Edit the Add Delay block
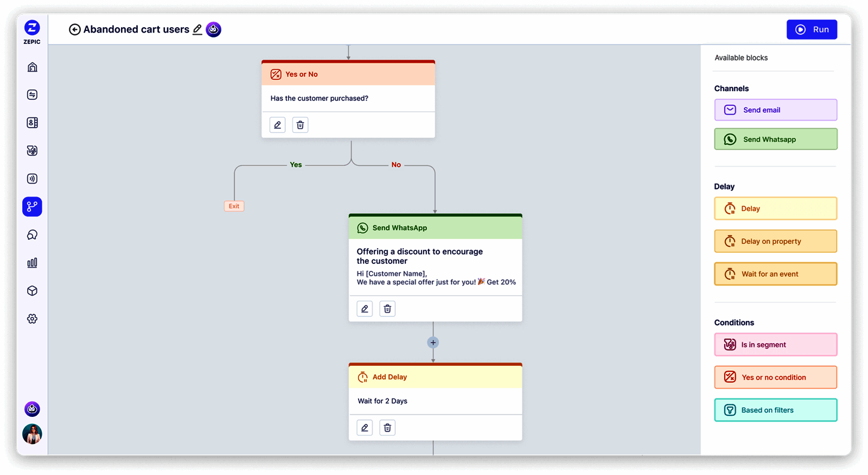Image resolution: width=868 pixels, height=475 pixels. pos(365,428)
